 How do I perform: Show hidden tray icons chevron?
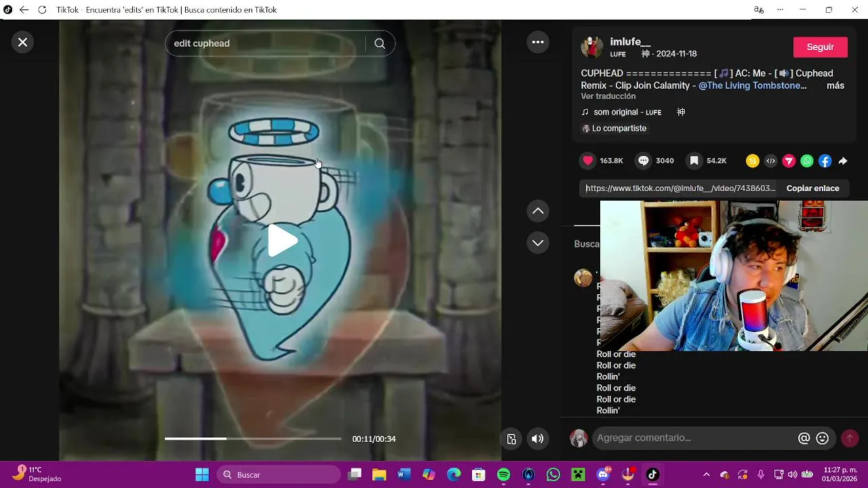point(707,474)
